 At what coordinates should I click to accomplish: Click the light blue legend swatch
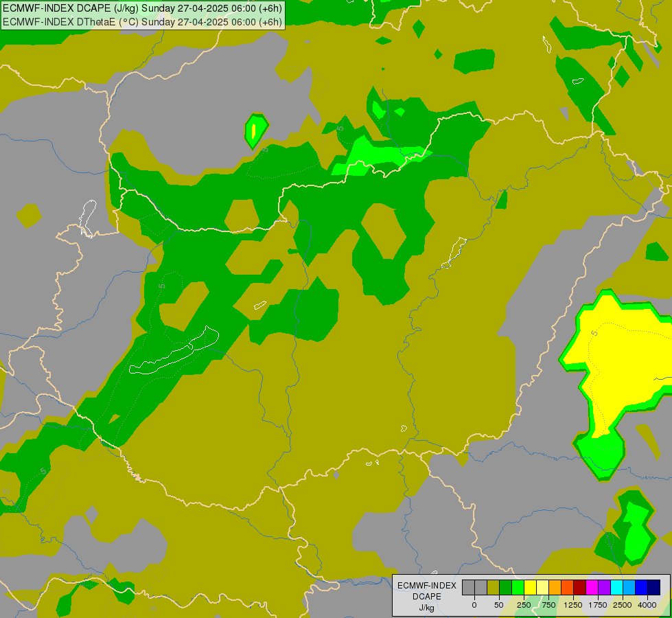(x=629, y=587)
